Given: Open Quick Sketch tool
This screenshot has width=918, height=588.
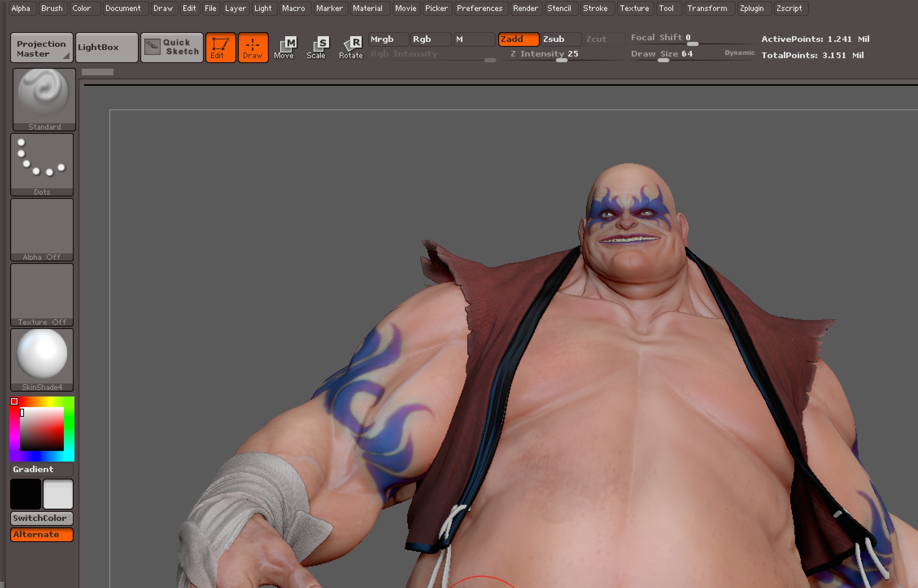Looking at the screenshot, I should click(172, 48).
